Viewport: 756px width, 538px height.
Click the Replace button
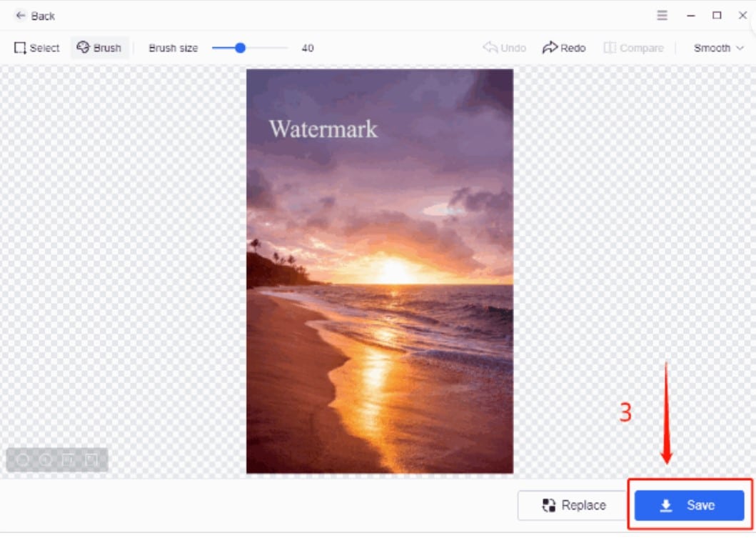click(574, 505)
